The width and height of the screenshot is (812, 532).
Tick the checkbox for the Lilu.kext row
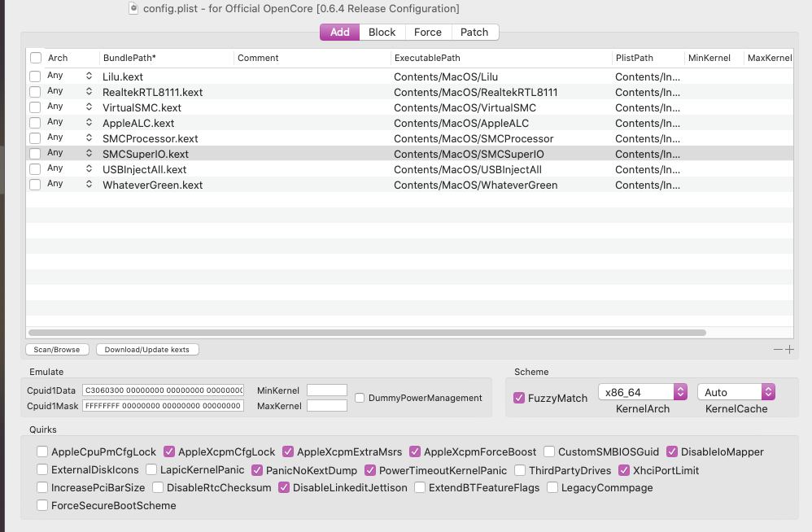tap(35, 76)
